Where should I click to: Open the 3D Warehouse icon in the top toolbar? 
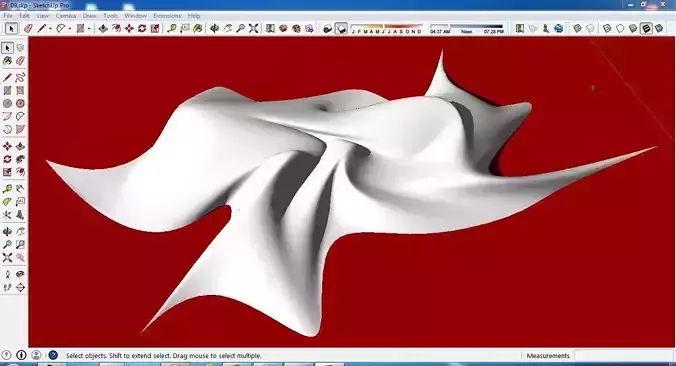click(x=283, y=28)
